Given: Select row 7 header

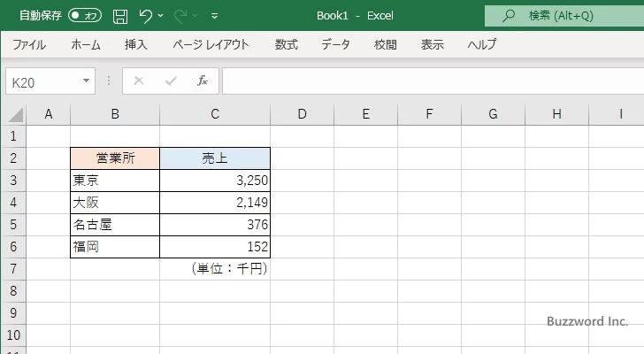Looking at the screenshot, I should point(13,269).
